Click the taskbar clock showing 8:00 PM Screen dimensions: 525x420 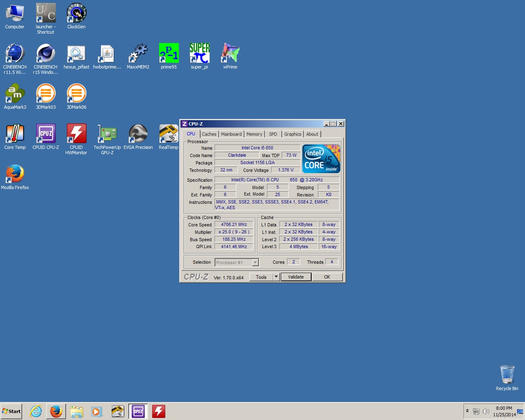pos(504,411)
